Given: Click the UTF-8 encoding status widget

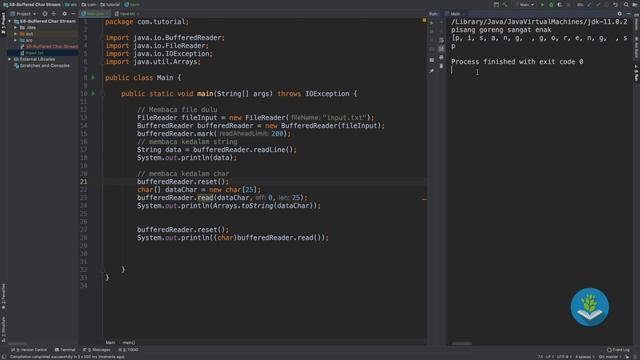Looking at the screenshot, I should (x=564, y=357).
